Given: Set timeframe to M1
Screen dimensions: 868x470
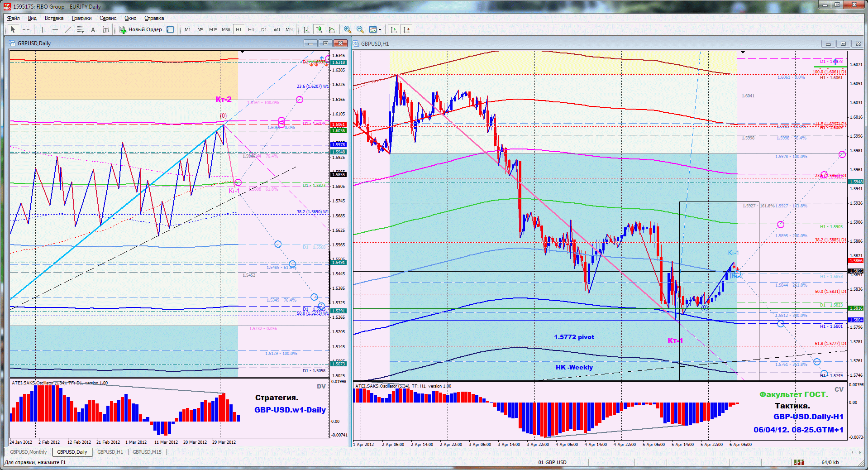Looking at the screenshot, I should [x=188, y=29].
